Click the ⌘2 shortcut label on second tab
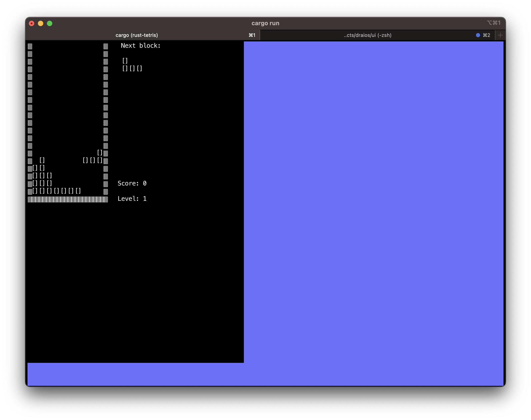 (x=486, y=35)
